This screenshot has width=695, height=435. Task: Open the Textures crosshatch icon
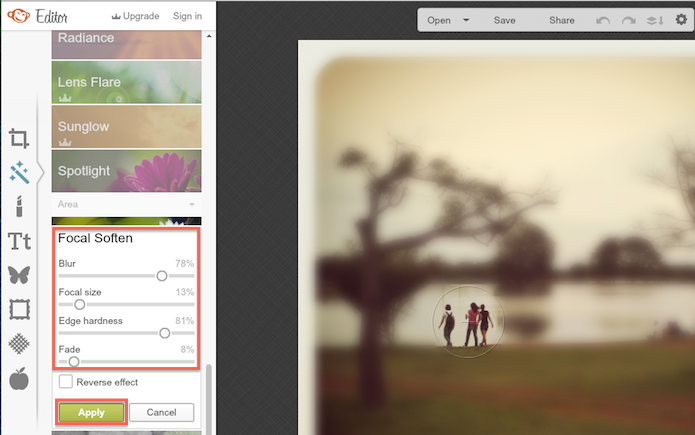[19, 344]
